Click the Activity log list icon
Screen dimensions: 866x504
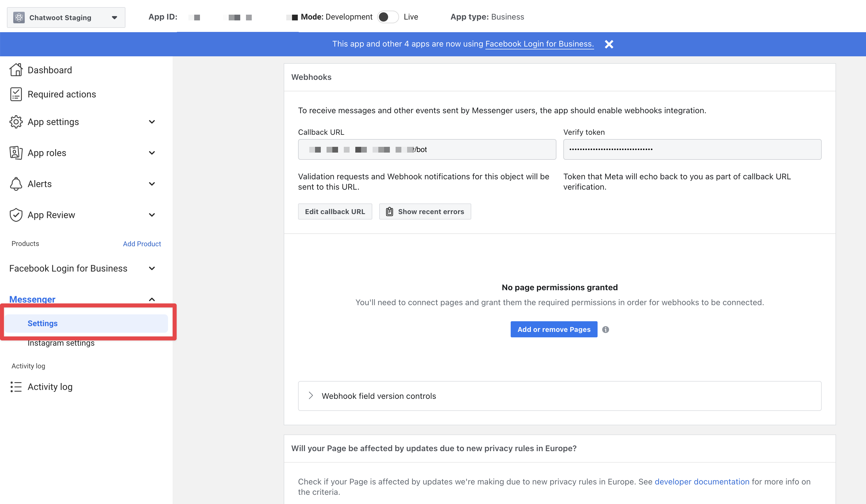[x=16, y=386]
